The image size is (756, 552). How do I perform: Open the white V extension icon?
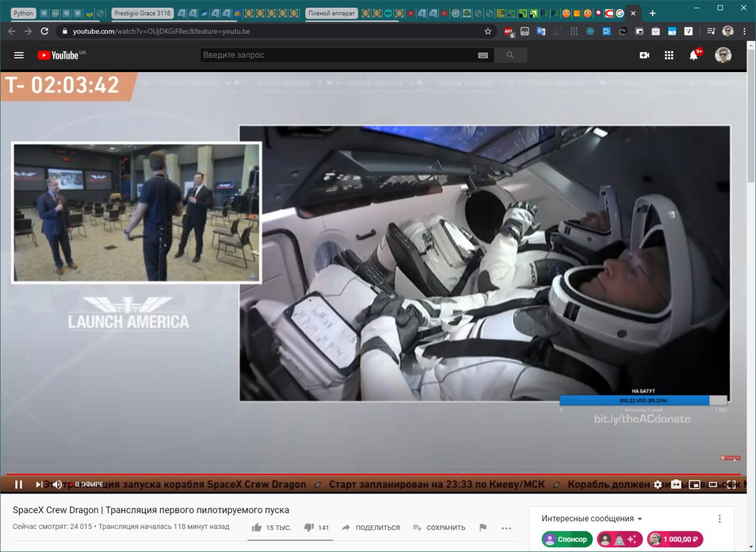pyautogui.click(x=689, y=31)
